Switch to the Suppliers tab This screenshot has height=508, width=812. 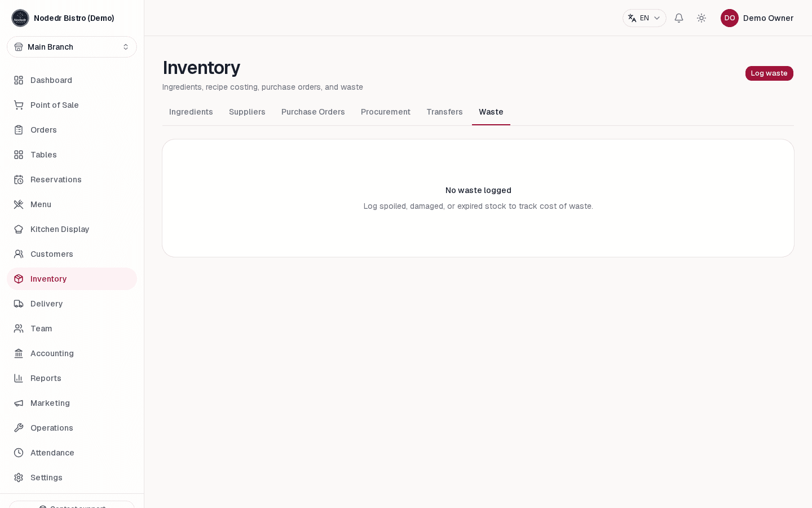point(247,112)
